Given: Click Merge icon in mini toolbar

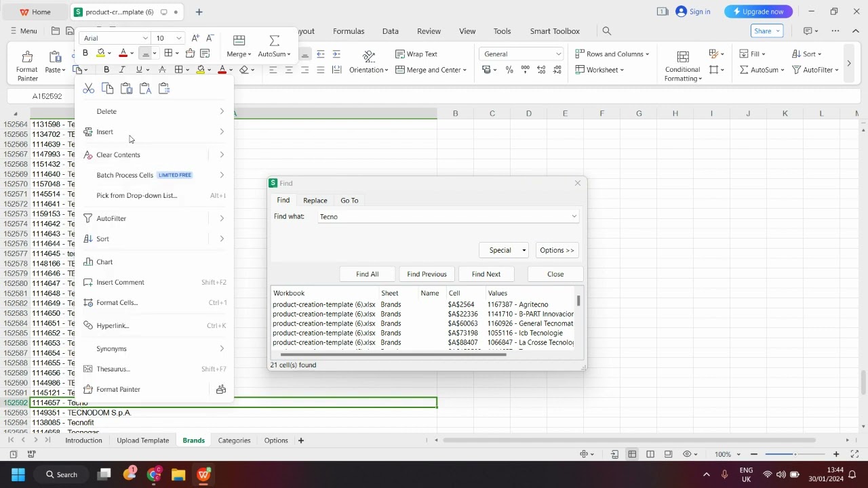Looking at the screenshot, I should tap(239, 41).
